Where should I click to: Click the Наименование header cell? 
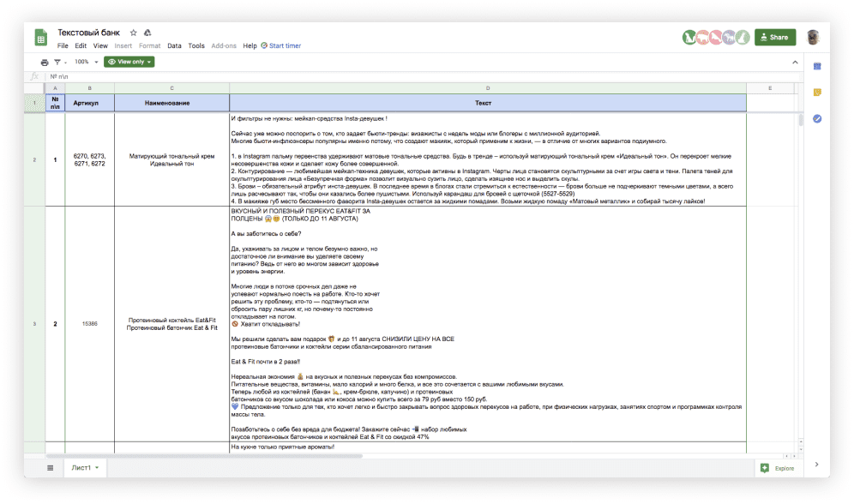click(x=172, y=103)
